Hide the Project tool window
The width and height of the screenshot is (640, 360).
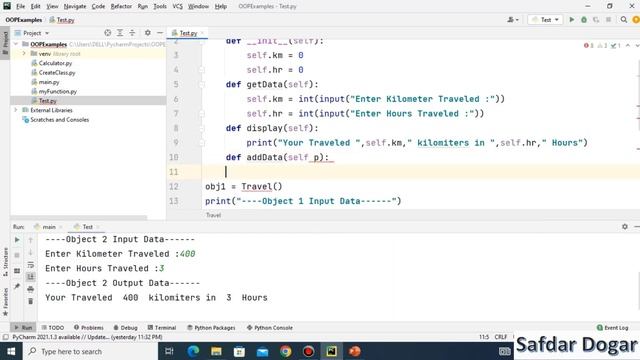pos(160,33)
